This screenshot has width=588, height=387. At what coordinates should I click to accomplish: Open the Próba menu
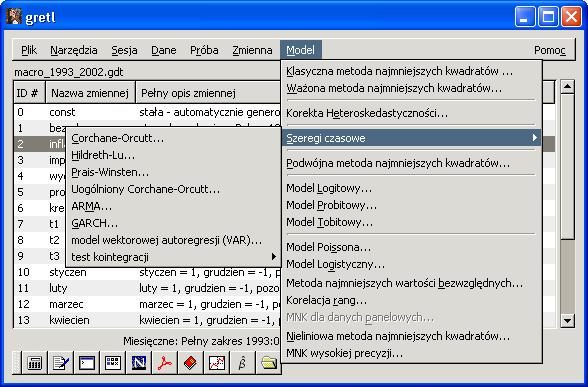pyautogui.click(x=204, y=50)
